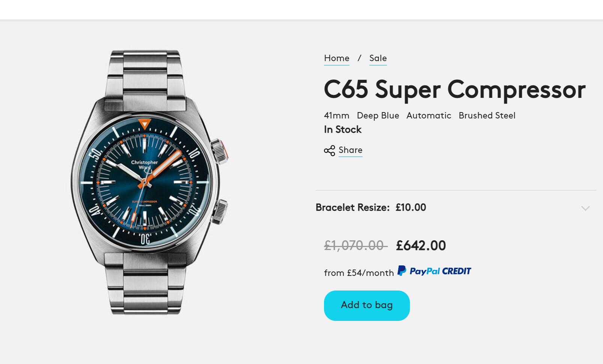
Task: Add the watch to bag
Action: click(367, 306)
